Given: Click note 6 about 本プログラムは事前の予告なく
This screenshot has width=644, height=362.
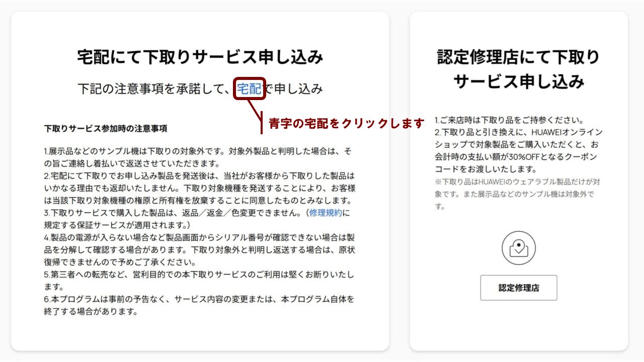Looking at the screenshot, I should pos(199,305).
